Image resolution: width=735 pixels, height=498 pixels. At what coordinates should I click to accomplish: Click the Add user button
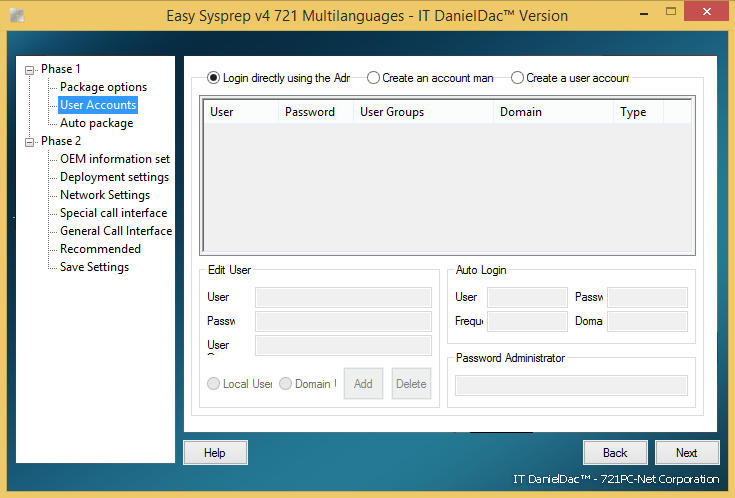[363, 384]
